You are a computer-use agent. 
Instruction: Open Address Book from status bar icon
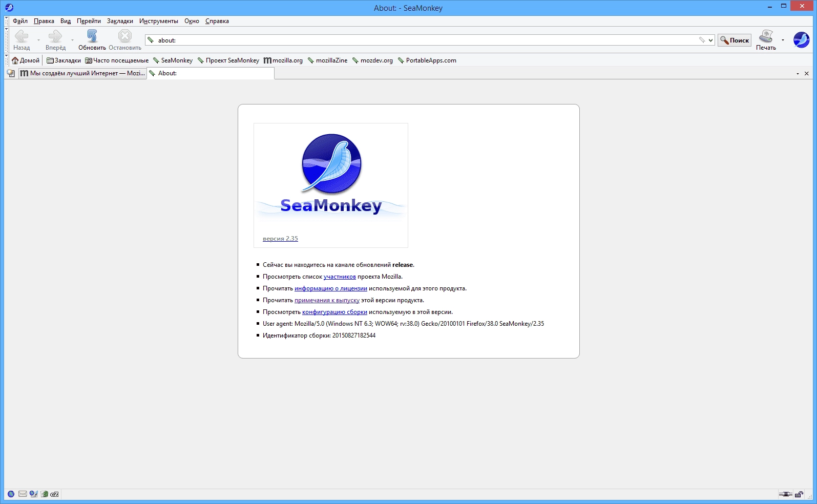(44, 494)
